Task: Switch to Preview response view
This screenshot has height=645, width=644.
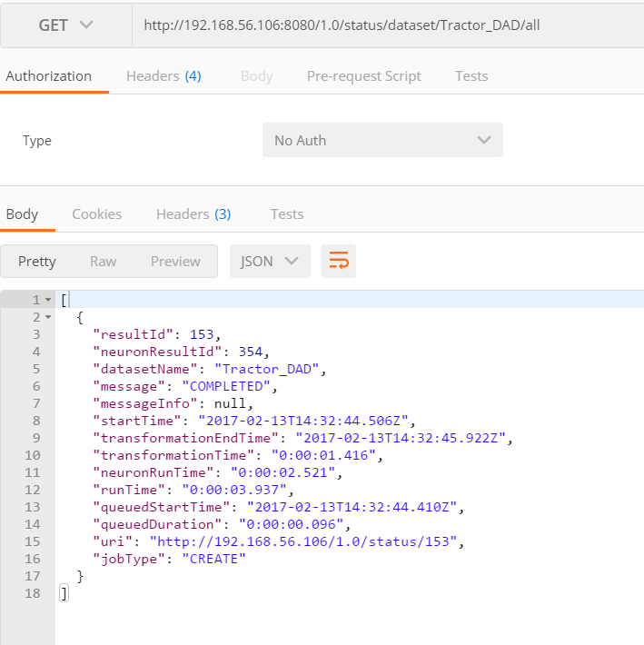Action: 175,262
